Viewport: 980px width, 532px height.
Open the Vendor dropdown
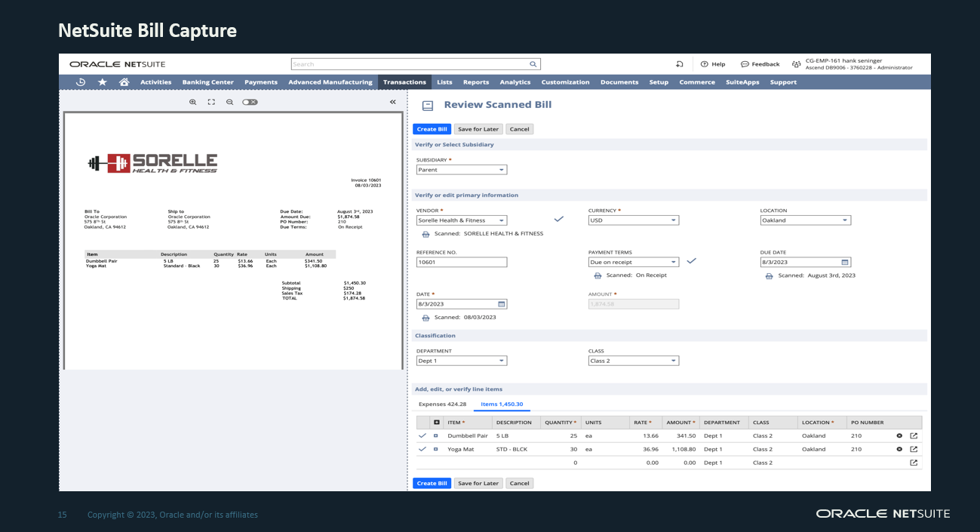(462, 220)
